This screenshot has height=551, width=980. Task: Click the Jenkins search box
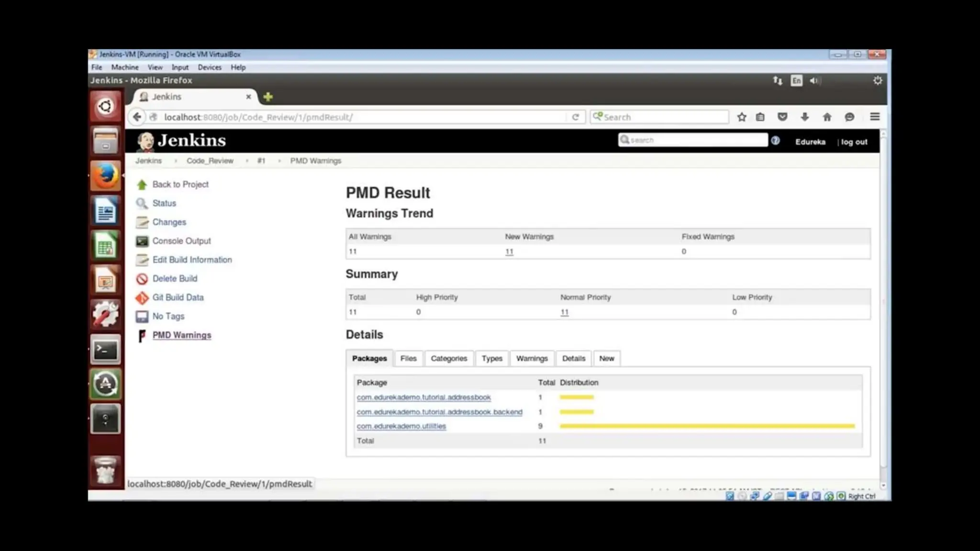tap(693, 140)
